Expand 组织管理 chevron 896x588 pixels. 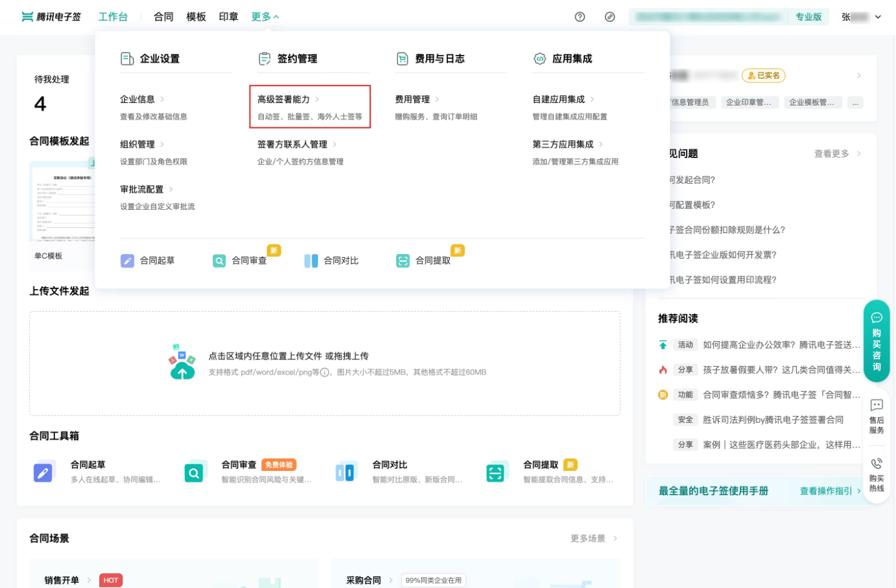coord(163,145)
